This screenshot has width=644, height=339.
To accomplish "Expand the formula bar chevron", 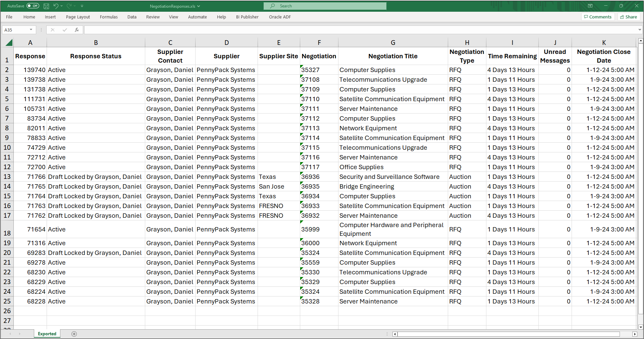I will tap(639, 30).
